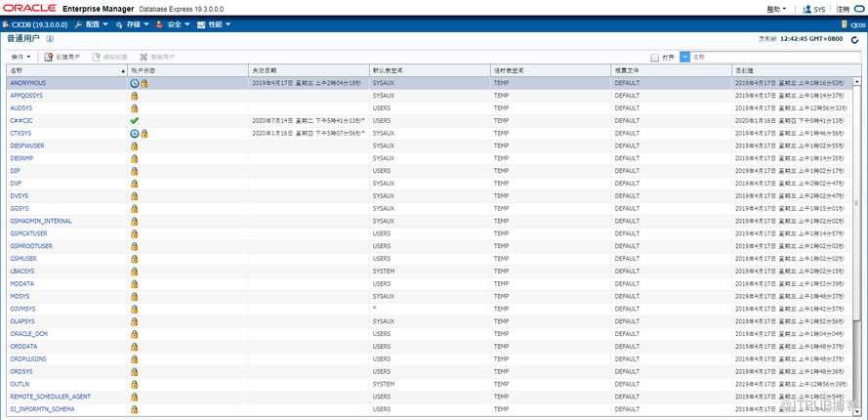Click the lock icon for OUTLN
868x420 pixels.
click(x=134, y=385)
